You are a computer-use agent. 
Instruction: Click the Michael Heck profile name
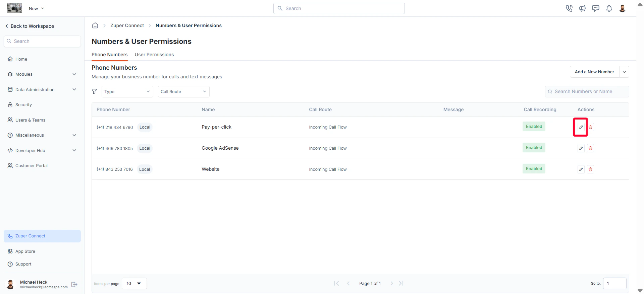pyautogui.click(x=34, y=282)
